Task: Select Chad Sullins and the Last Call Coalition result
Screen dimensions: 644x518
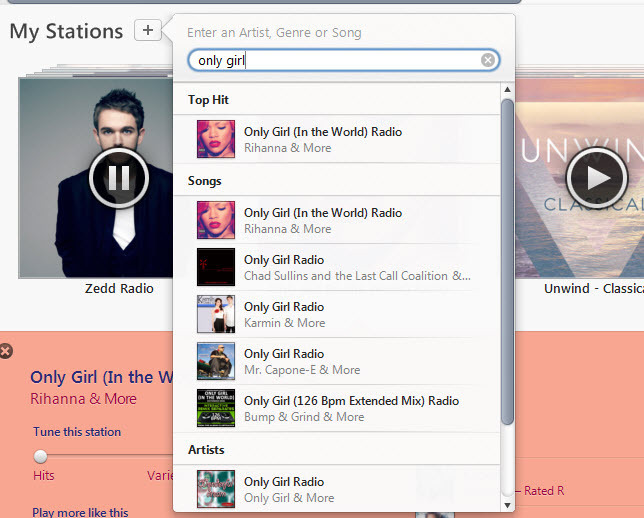Action: point(337,267)
